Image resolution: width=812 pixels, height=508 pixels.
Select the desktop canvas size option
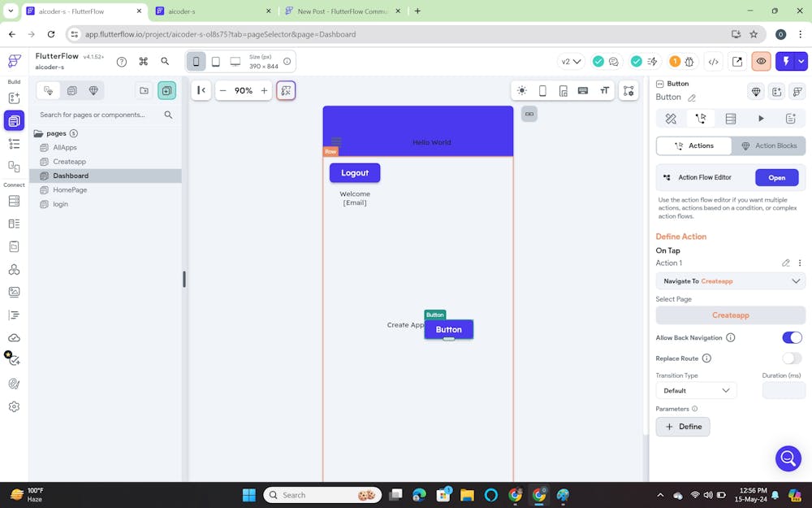pyautogui.click(x=235, y=62)
